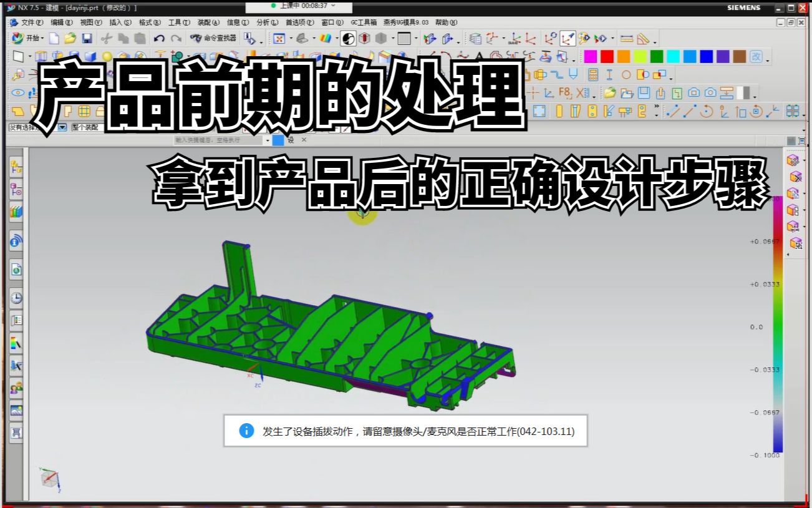Toggle the shaded display sphere icon
This screenshot has width=812, height=508.
click(x=348, y=39)
